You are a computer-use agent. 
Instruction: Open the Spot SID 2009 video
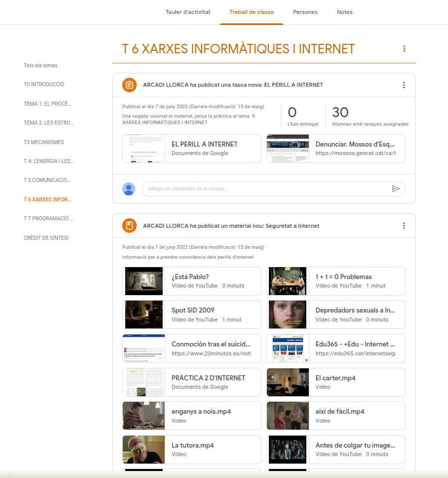pos(192,315)
